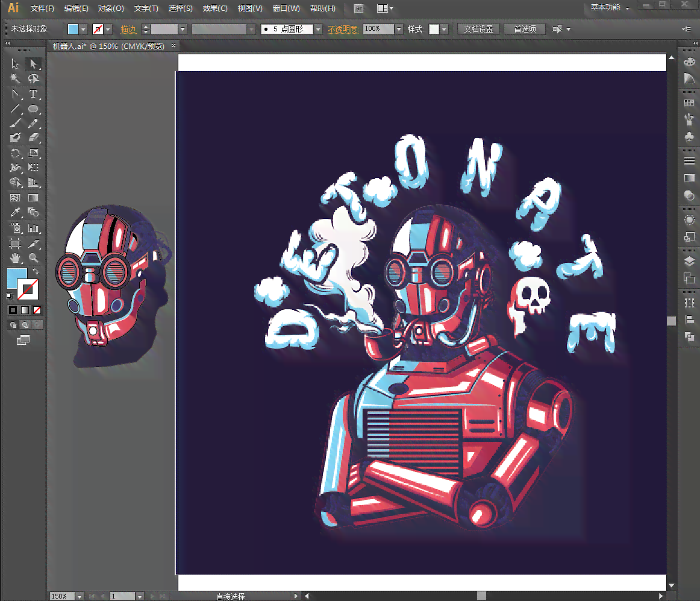Open the Symbols panel club icon
Screen dimensions: 700x601
689,136
